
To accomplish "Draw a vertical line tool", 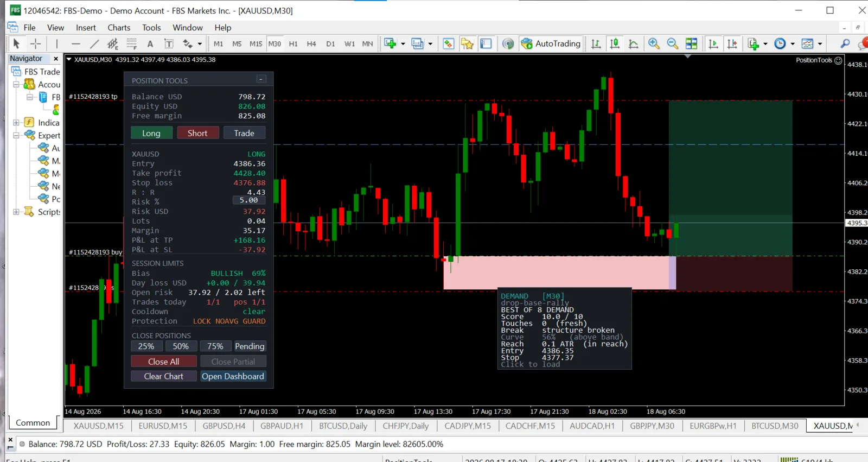I will tap(56, 43).
